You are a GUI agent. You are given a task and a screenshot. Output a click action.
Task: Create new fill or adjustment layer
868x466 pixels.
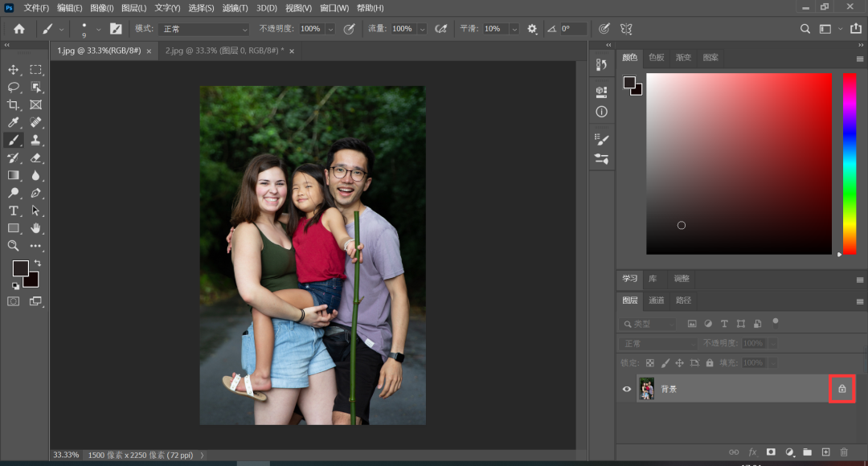tap(789, 452)
